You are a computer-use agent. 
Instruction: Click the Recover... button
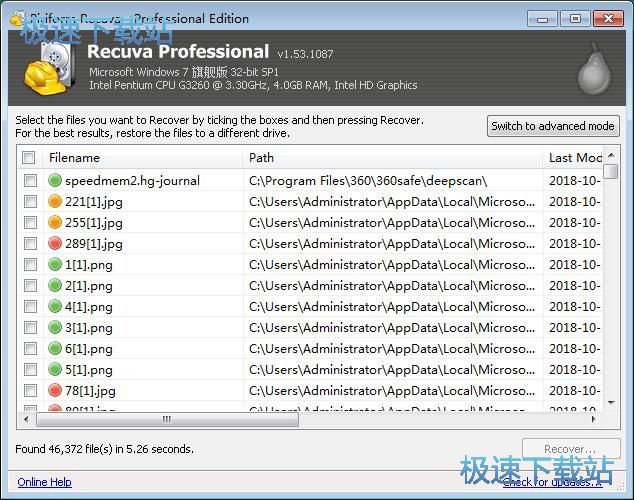click(571, 449)
